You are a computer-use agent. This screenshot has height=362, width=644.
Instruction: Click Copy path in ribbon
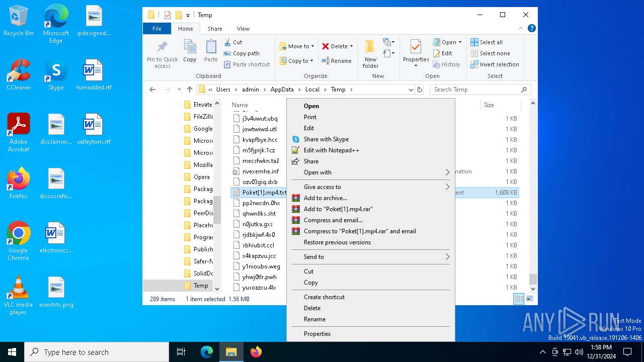pos(242,53)
